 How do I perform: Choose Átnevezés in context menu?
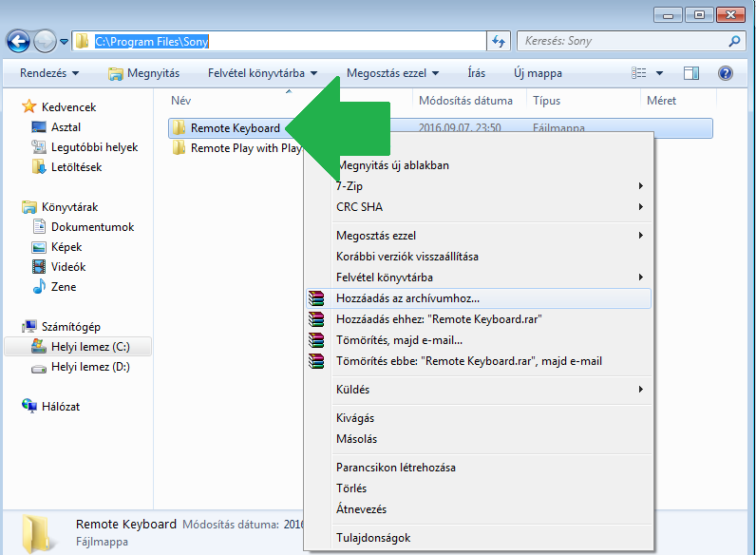point(479,509)
